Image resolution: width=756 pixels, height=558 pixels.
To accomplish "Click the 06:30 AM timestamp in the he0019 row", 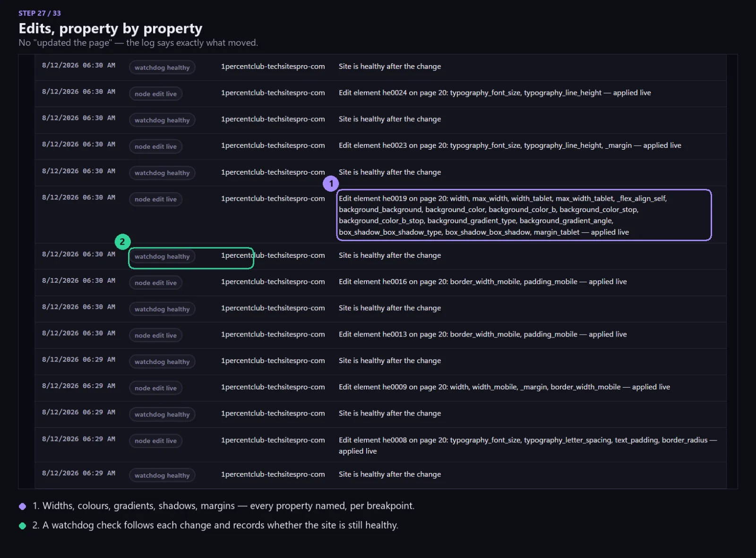I will pos(78,197).
